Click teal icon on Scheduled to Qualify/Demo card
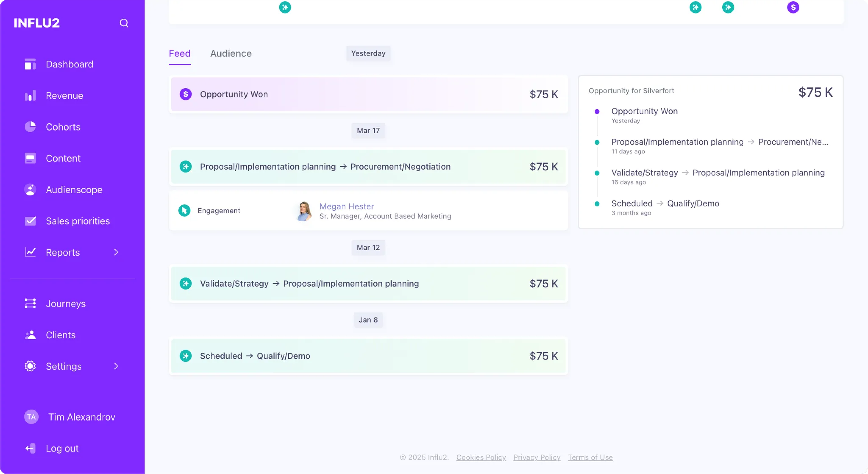This screenshot has height=474, width=868. click(186, 356)
